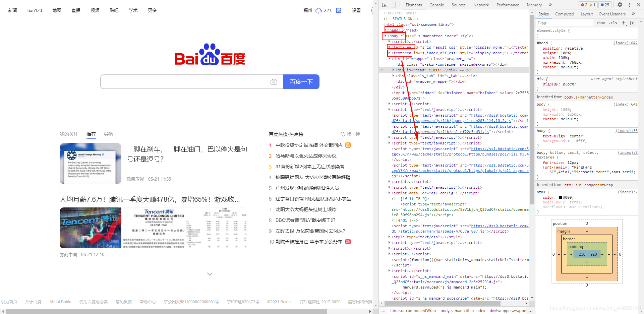
Task: Show more Styles sidebar tabs
Action: (x=633, y=14)
